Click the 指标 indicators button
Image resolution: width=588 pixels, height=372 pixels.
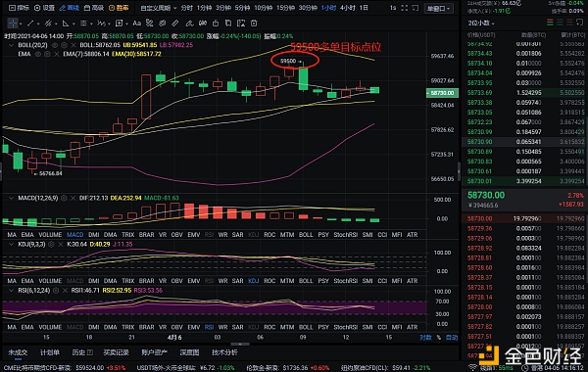19,8
